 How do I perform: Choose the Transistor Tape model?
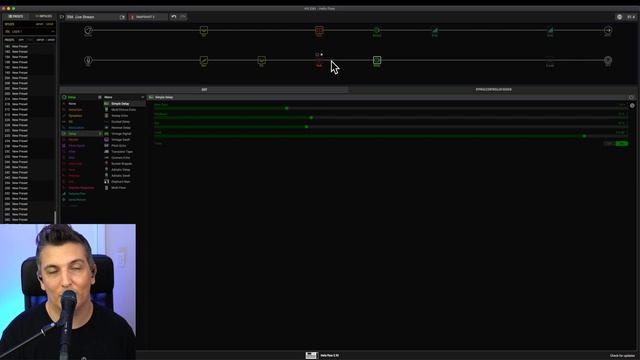(122, 152)
